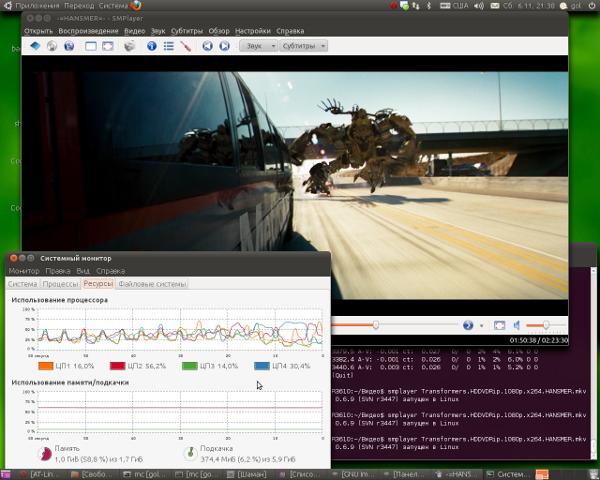Change the ЦП3 green color swatch
Screen dimensions: 600x480
189,366
